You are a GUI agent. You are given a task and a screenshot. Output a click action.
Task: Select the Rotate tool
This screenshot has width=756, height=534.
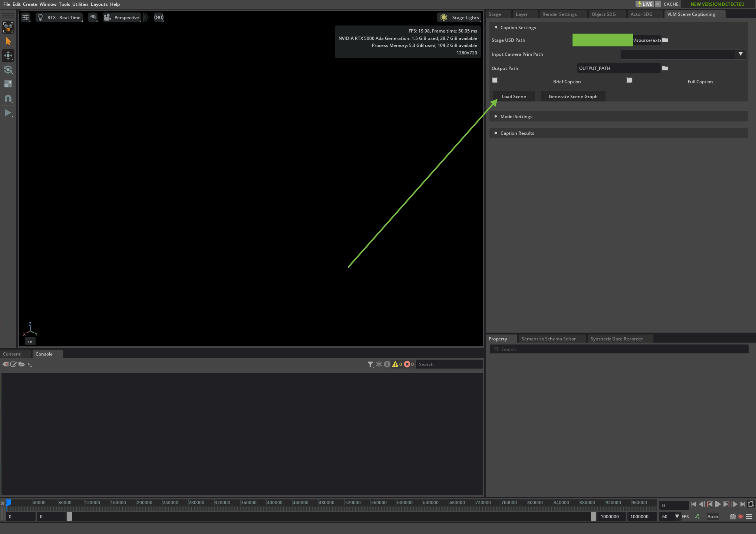click(8, 70)
